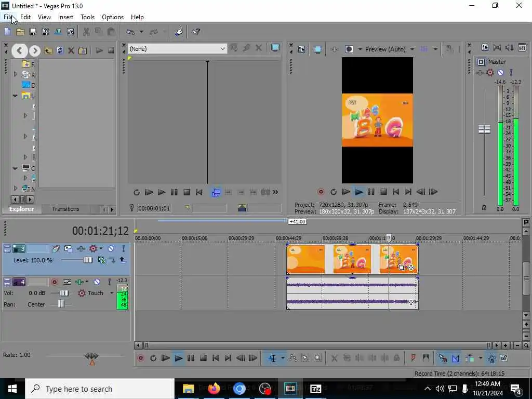Switch to the Transitions tab
The height and width of the screenshot is (399, 532).
65,209
